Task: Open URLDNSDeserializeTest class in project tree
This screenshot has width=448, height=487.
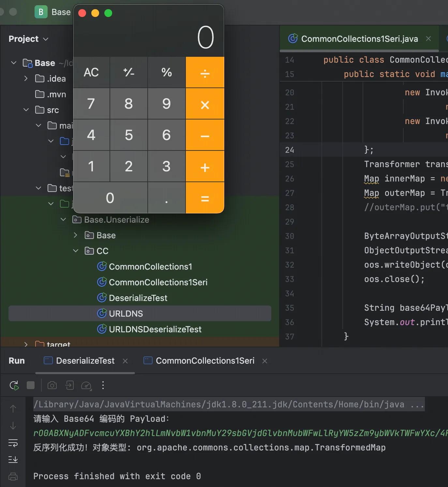Action: [x=155, y=329]
